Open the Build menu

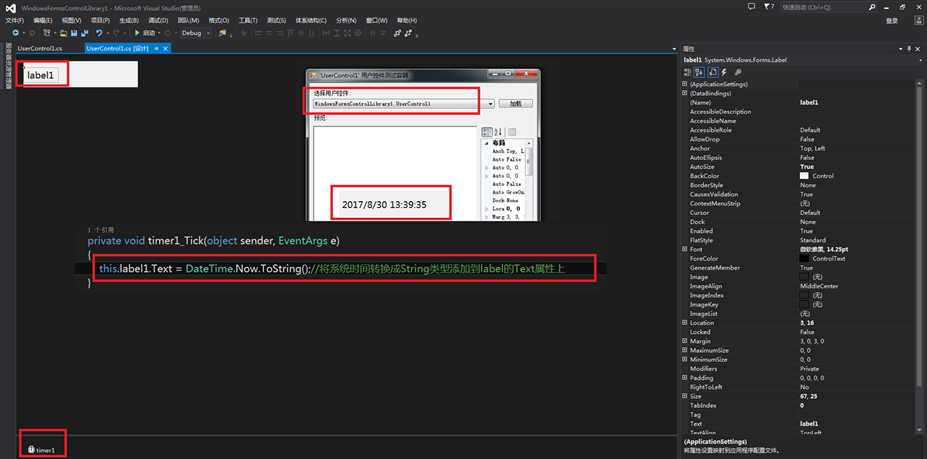tap(128, 20)
